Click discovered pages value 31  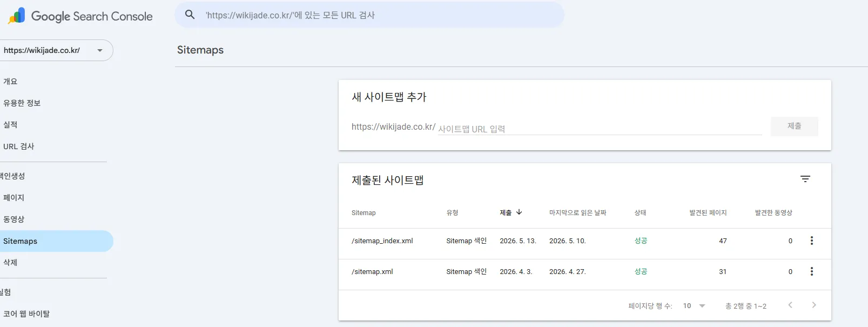coord(723,272)
